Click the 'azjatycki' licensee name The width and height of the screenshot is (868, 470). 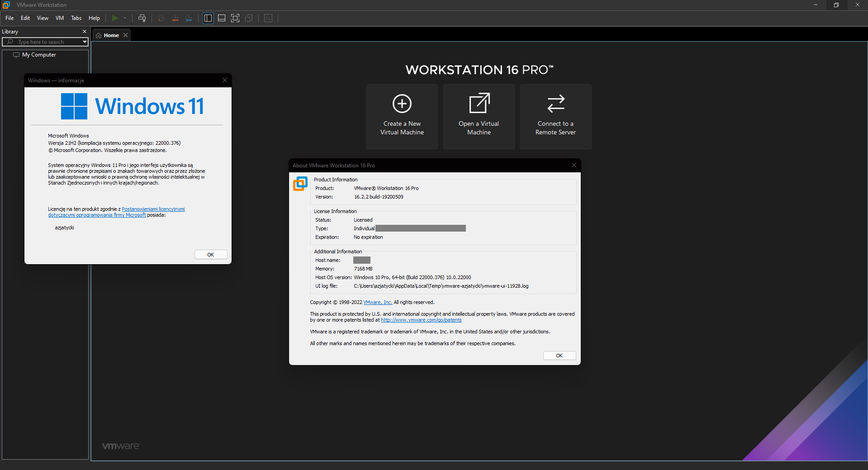point(64,228)
